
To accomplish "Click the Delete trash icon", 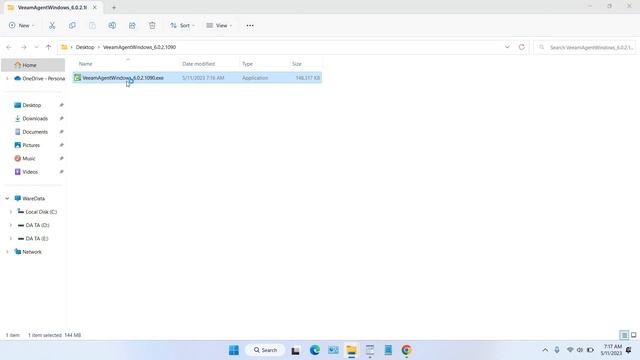I will coord(152,25).
